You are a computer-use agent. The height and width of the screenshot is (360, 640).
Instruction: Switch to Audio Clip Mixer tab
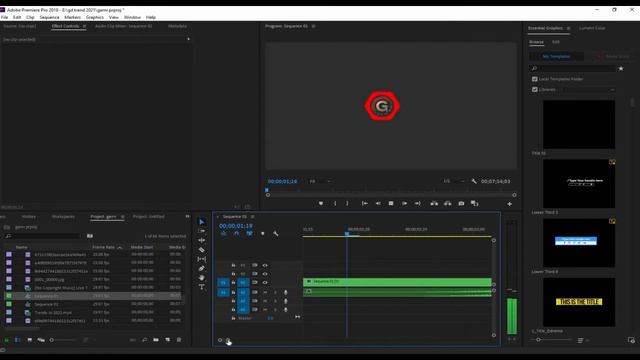pos(123,26)
